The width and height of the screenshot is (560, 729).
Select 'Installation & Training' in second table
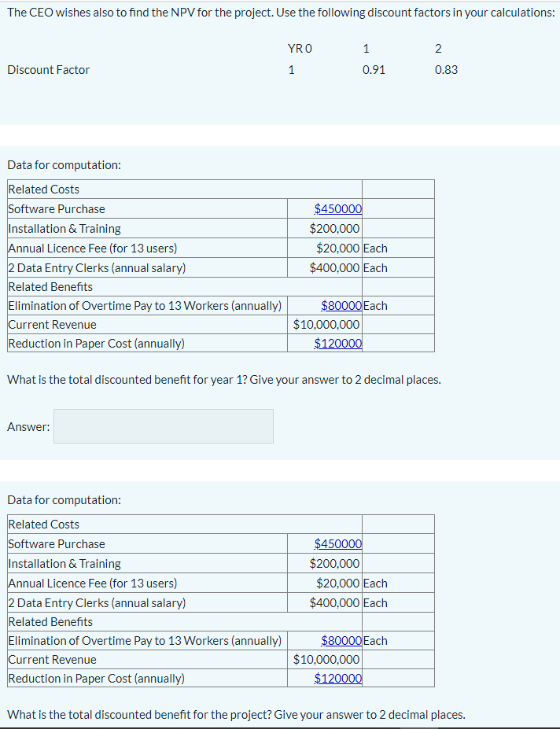coord(64,563)
